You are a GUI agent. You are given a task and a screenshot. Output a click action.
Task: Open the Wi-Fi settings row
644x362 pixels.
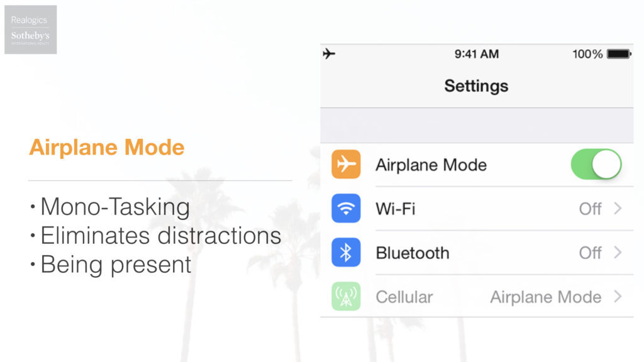point(477,209)
